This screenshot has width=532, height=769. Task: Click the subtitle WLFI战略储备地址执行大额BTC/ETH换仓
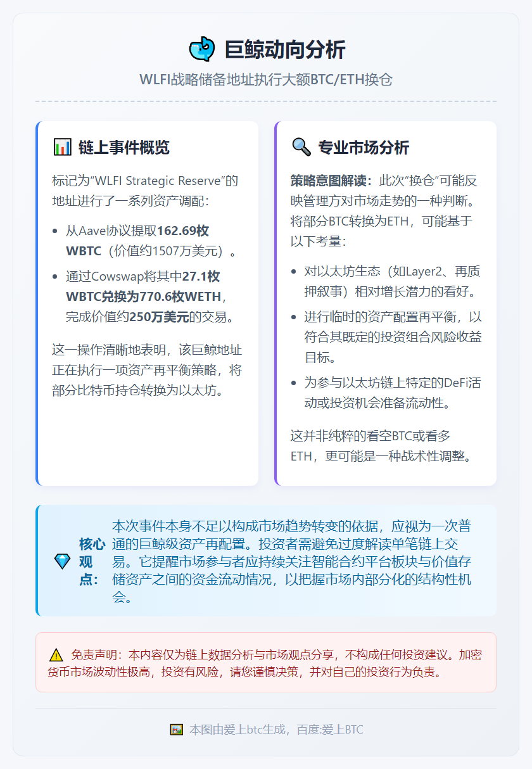(x=266, y=80)
